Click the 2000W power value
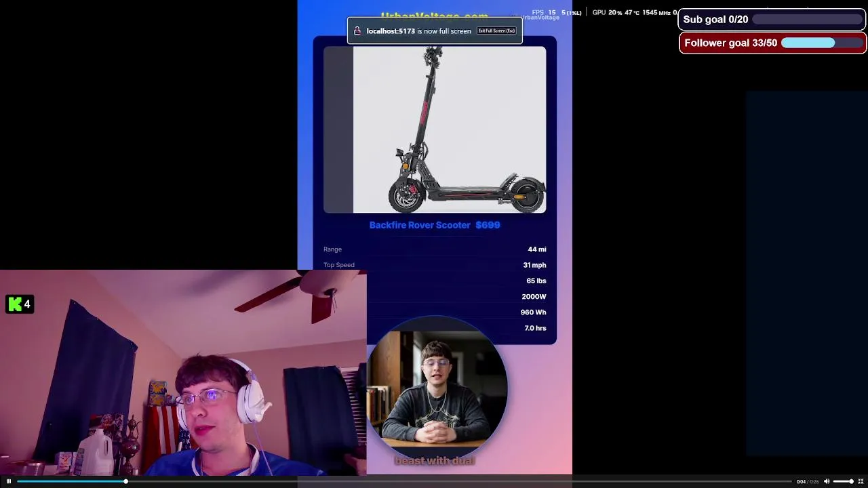 click(534, 296)
